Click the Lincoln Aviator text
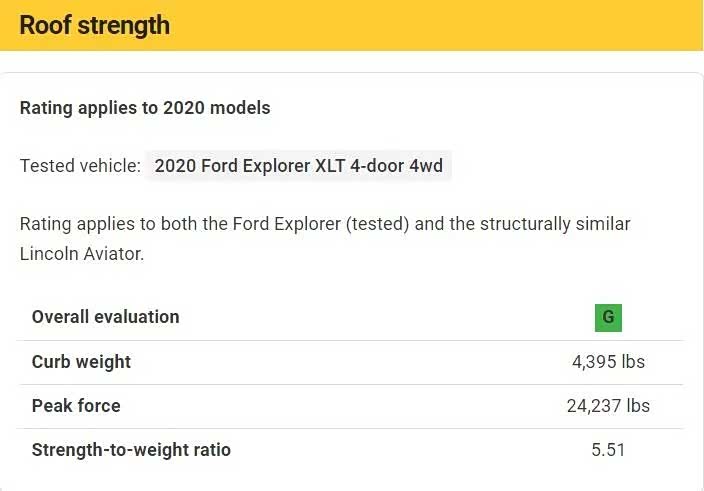Image resolution: width=704 pixels, height=491 pixels. 82,254
